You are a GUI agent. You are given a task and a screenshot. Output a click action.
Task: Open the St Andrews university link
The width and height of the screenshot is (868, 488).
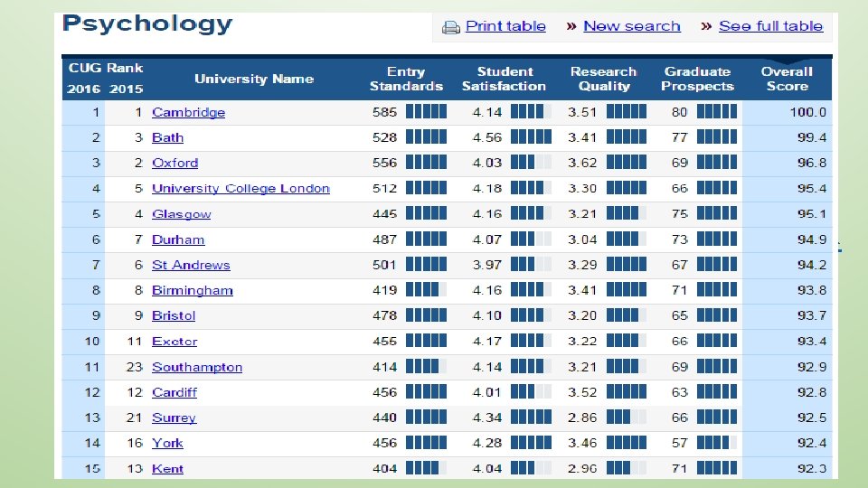191,265
